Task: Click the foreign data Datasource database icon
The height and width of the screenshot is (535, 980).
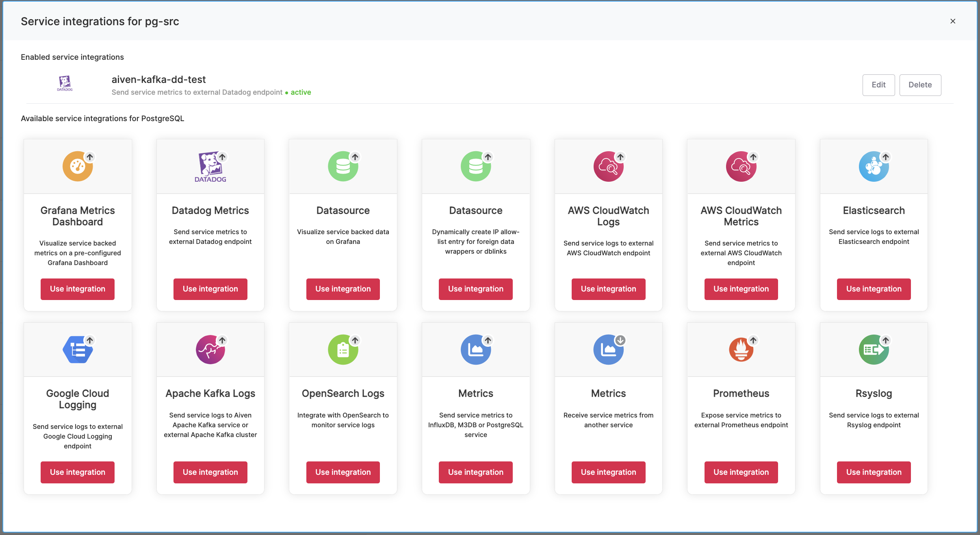Action: tap(476, 166)
